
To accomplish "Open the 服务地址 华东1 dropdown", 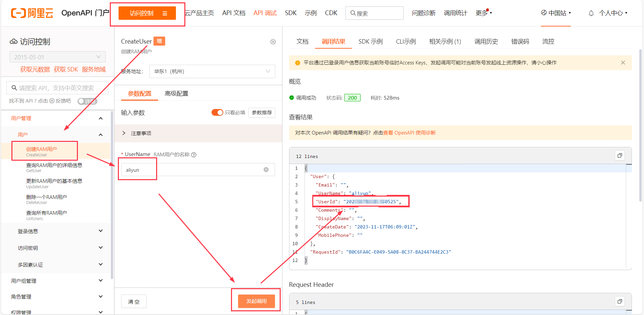I will (x=212, y=71).
